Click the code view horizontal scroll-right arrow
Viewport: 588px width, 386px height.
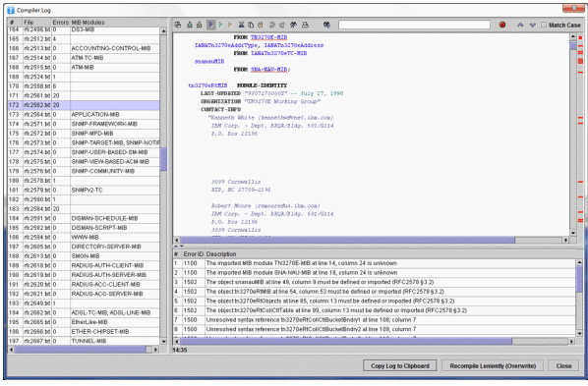[x=565, y=240]
